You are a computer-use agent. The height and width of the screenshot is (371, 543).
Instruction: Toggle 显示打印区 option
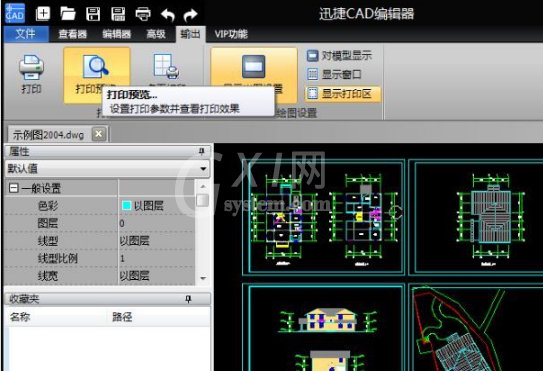coord(343,94)
